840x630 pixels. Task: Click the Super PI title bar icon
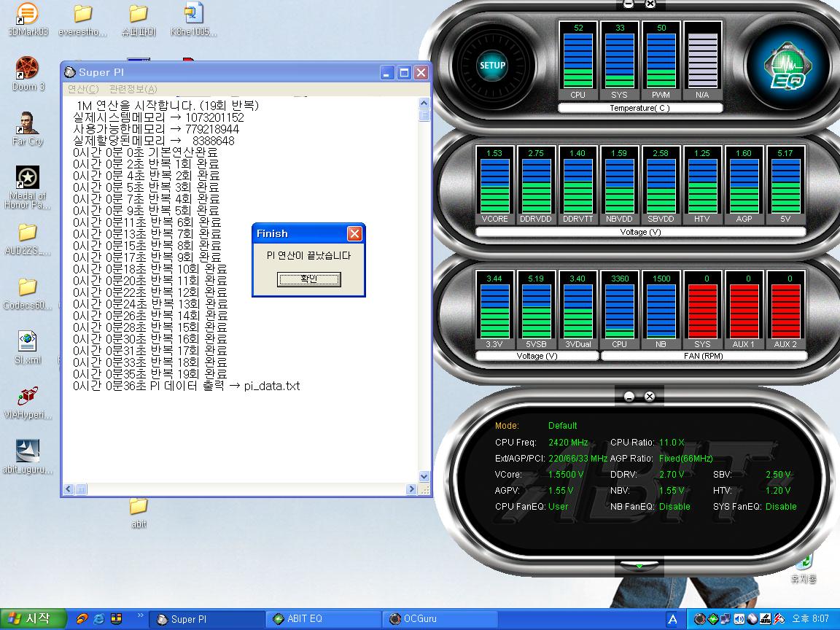[x=70, y=72]
